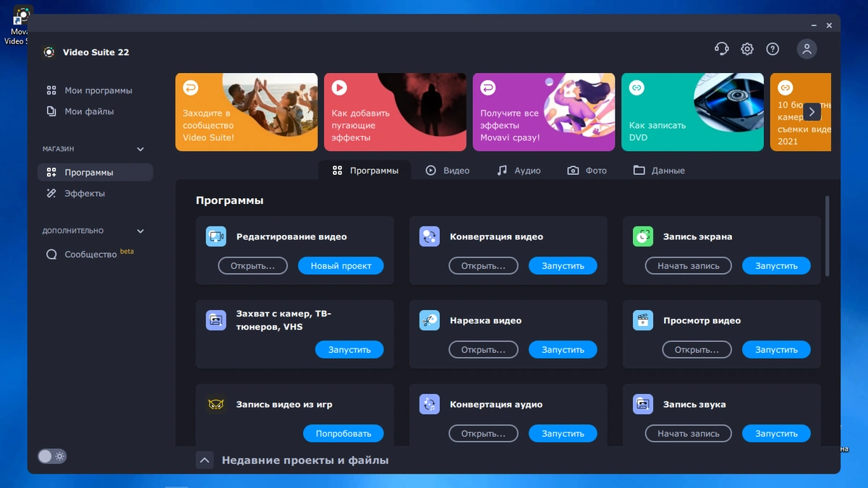The width and height of the screenshot is (868, 488).
Task: Click Открыть under Нарезка видео
Action: (x=483, y=349)
